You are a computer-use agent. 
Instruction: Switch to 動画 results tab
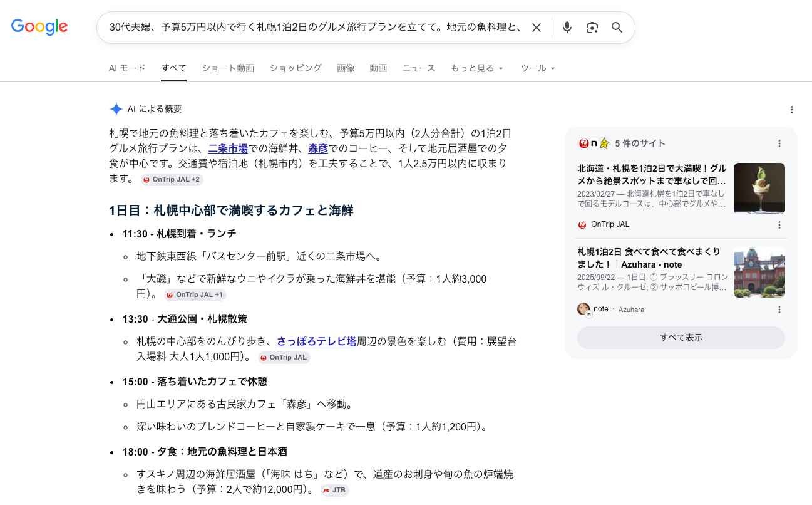click(x=378, y=68)
